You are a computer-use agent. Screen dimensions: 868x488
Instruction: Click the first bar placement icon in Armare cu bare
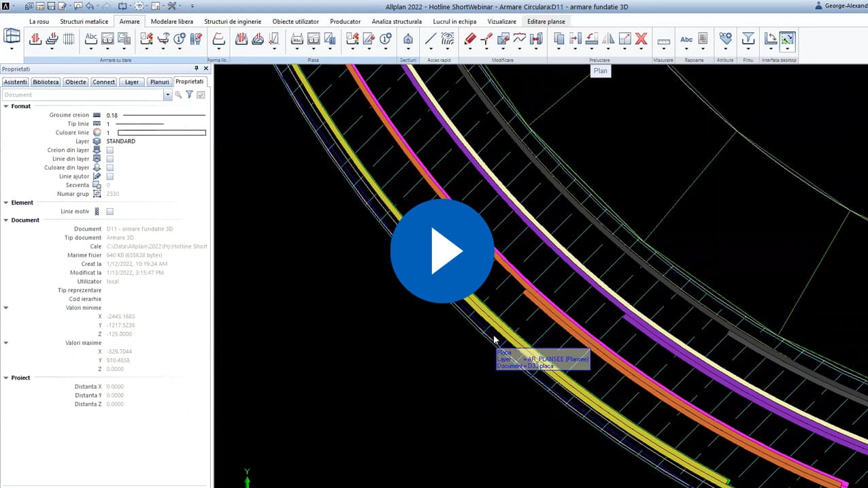[x=35, y=39]
